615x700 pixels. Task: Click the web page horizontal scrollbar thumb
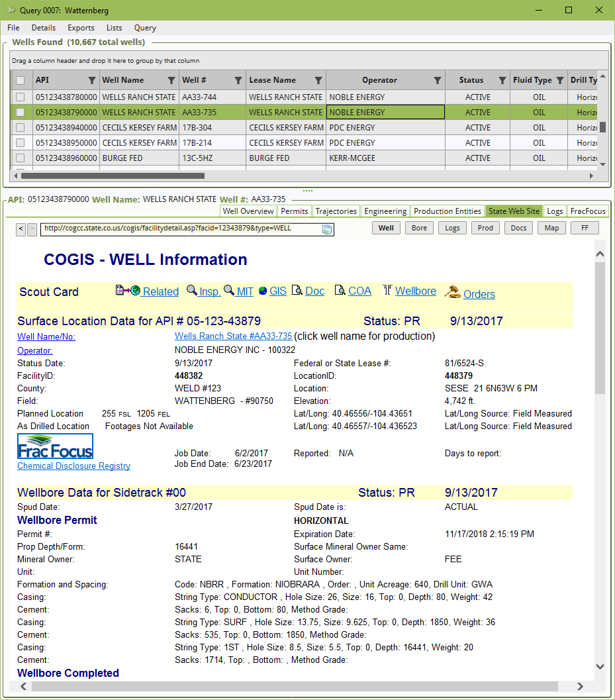pyautogui.click(x=293, y=686)
